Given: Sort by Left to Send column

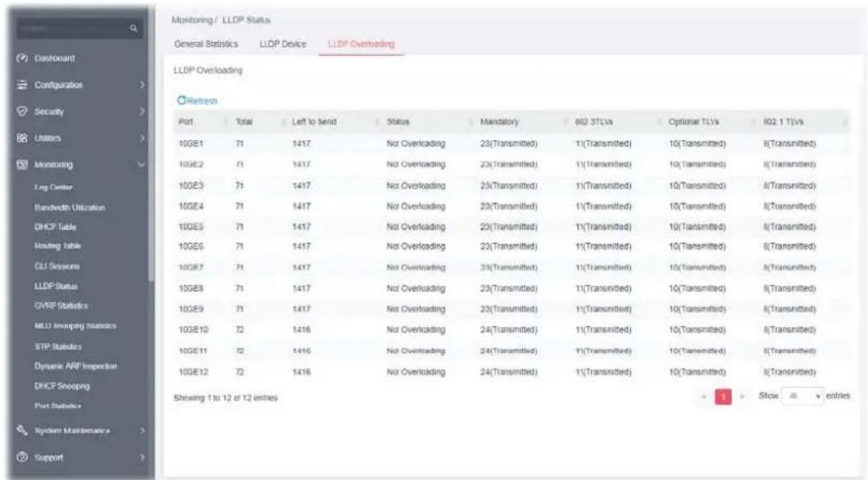Looking at the screenshot, I should click(x=334, y=121).
